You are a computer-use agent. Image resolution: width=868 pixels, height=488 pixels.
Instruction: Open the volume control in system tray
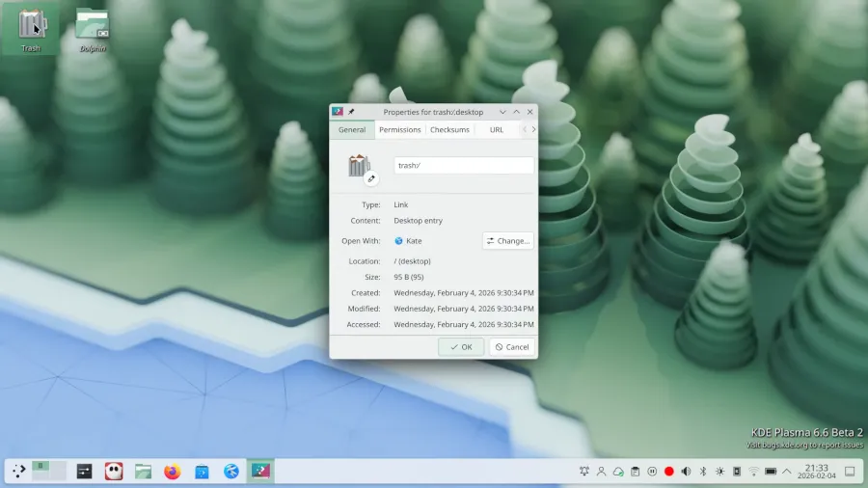[x=686, y=472]
